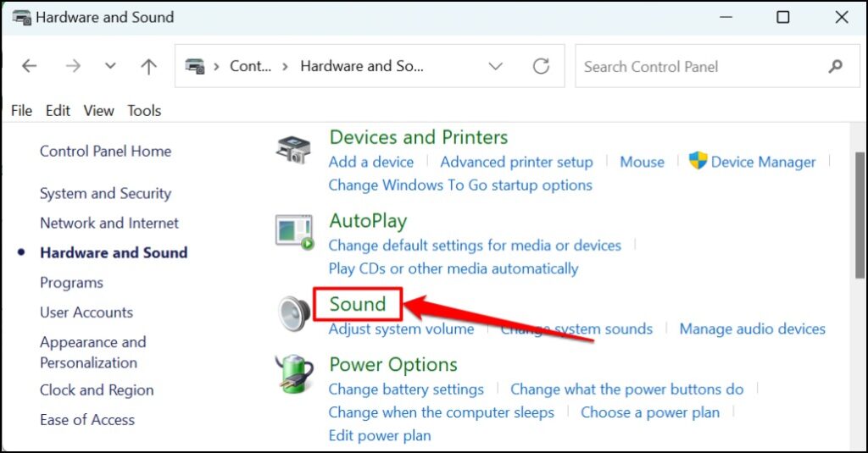Click the Power Options battery icon

coord(294,374)
